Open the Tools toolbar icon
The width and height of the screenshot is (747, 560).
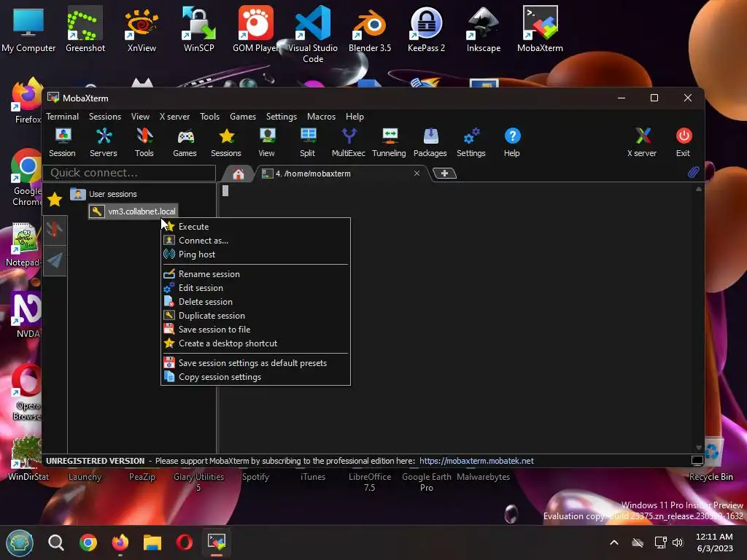coord(144,142)
